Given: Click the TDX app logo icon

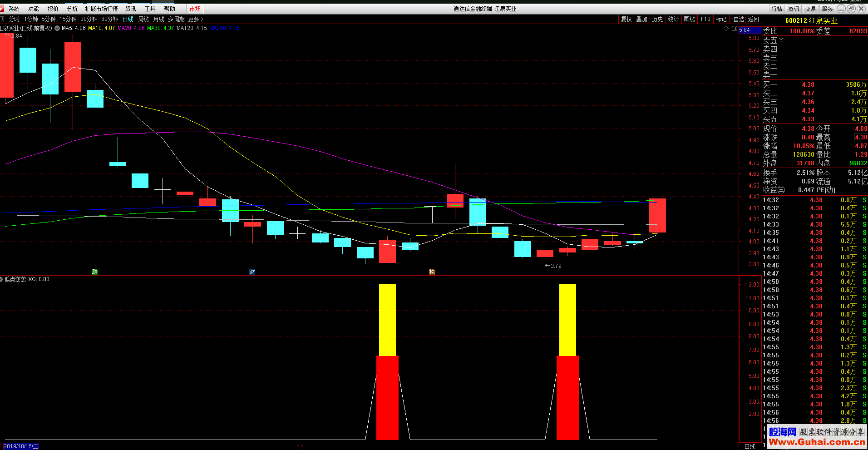Looking at the screenshot, I should [x=2, y=9].
